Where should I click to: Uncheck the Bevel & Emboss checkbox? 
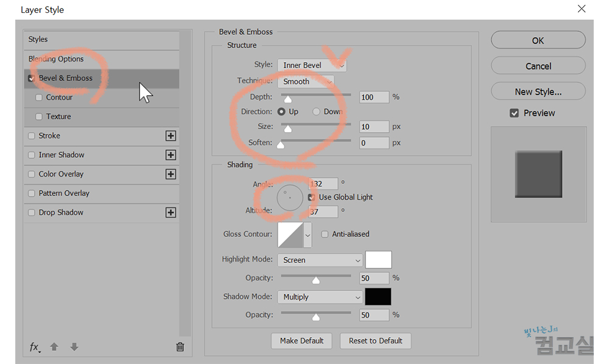(x=32, y=79)
